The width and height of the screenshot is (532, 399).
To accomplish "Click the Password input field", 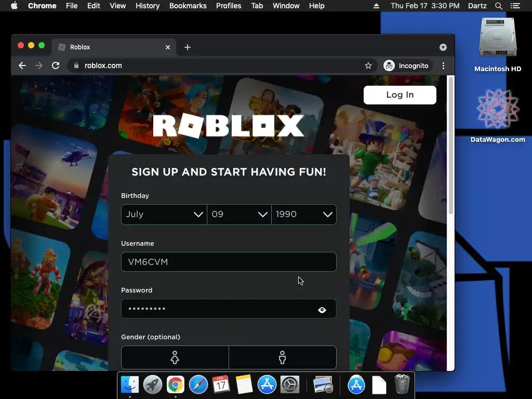I will click(x=229, y=309).
